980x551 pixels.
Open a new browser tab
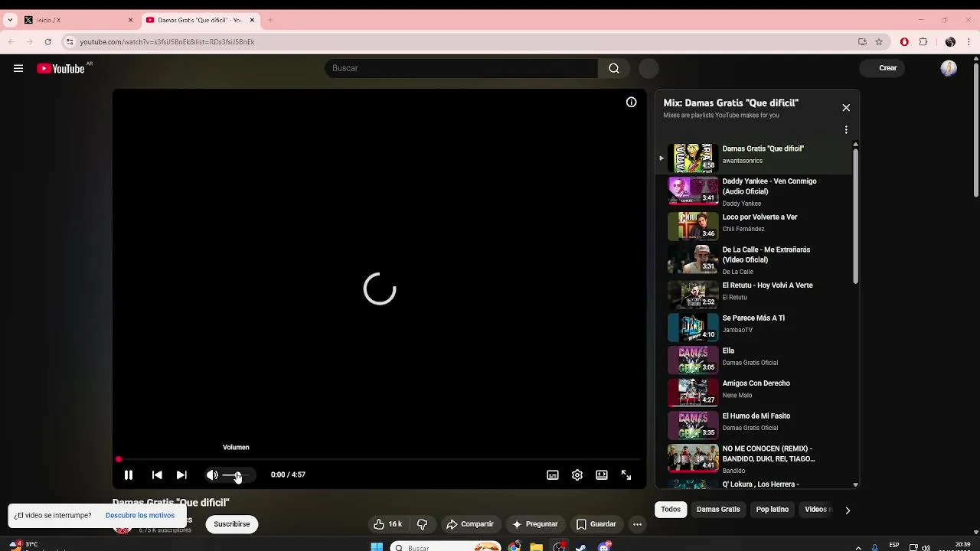[270, 20]
